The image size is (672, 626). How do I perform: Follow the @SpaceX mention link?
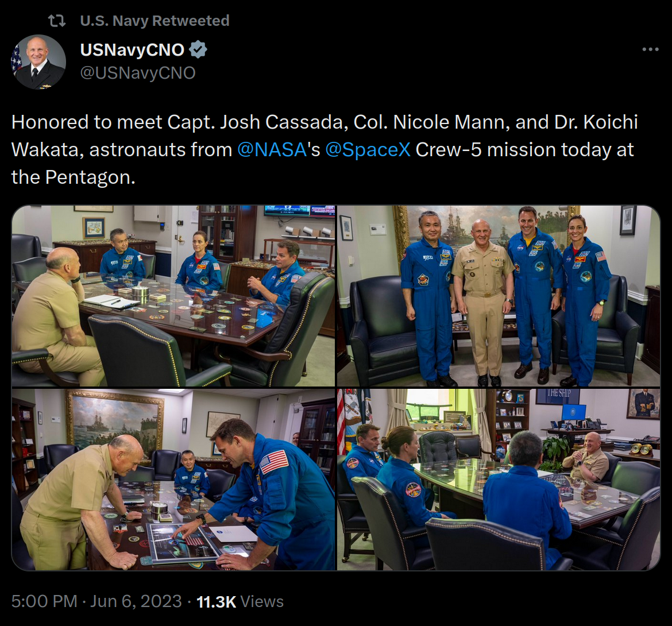368,149
